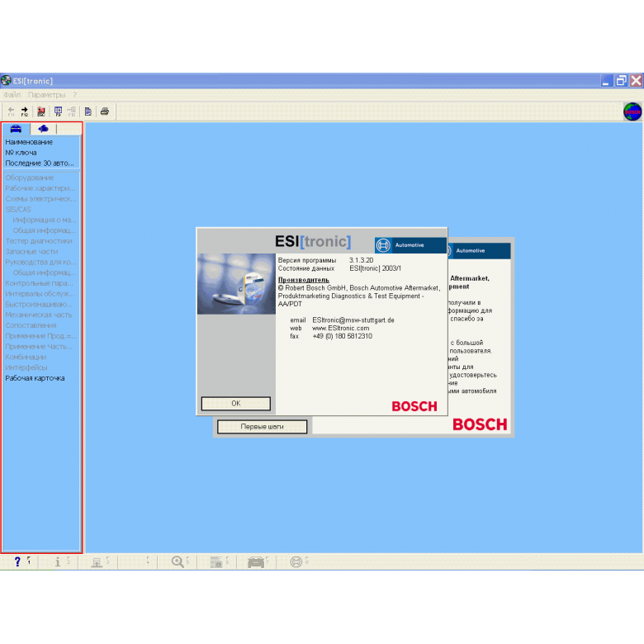Click the Контрольные пара... entry
Image resolution: width=644 pixels, height=644 pixels.
[39, 283]
